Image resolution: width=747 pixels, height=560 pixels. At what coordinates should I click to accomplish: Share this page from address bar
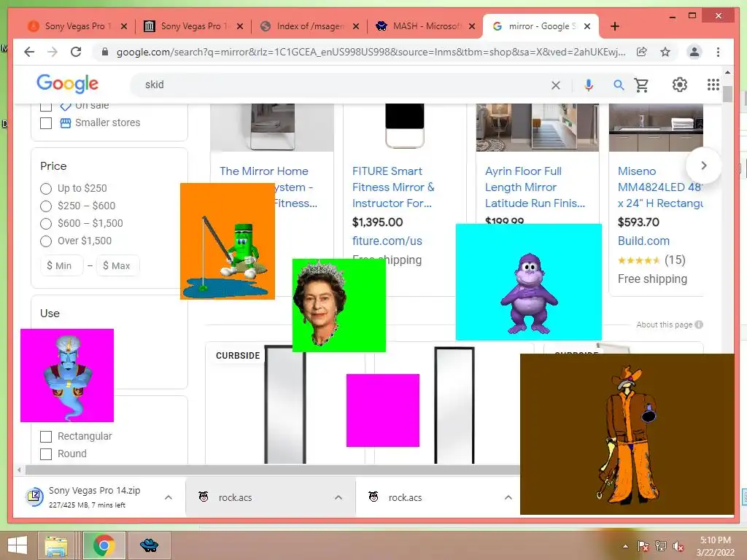click(x=642, y=52)
